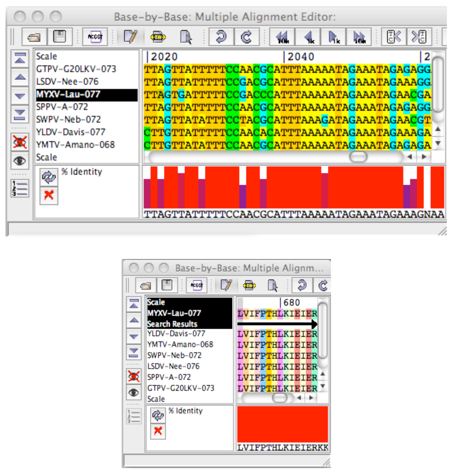This screenshot has width=453, height=476.
Task: Click left arrow of top window horizontal scrollbar
Action: coord(410,157)
